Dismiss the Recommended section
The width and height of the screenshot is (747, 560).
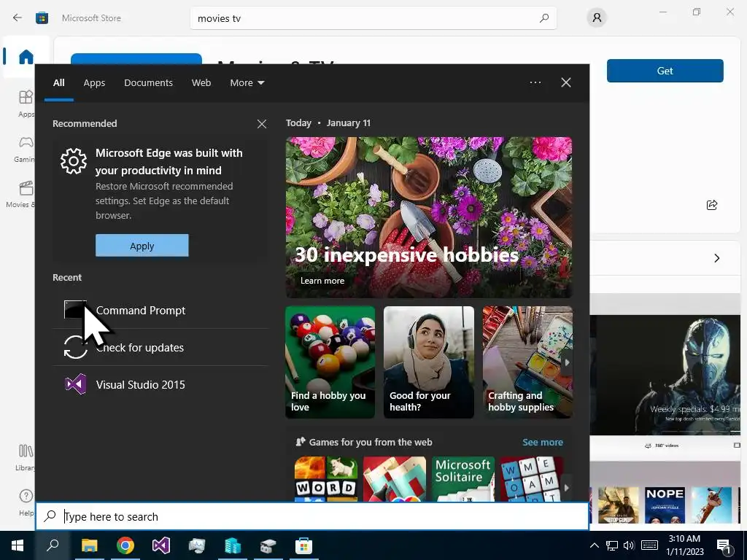pyautogui.click(x=262, y=124)
